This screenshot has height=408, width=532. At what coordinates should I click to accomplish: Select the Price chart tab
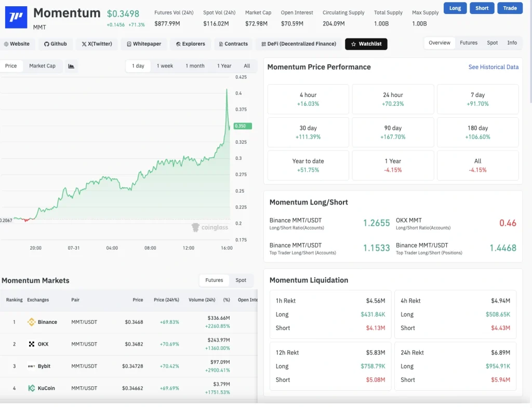[x=11, y=66]
